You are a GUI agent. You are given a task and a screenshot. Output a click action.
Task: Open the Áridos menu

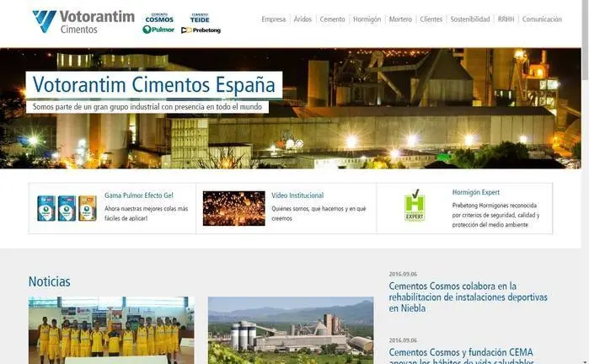click(303, 19)
